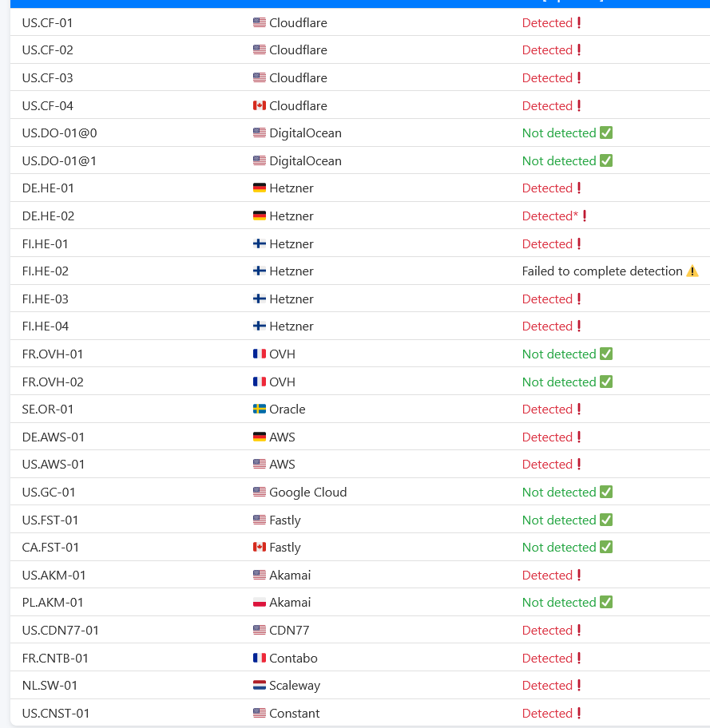Select the Google Cloud provider cell
Viewport: 710px width, 728px height.
(x=307, y=493)
